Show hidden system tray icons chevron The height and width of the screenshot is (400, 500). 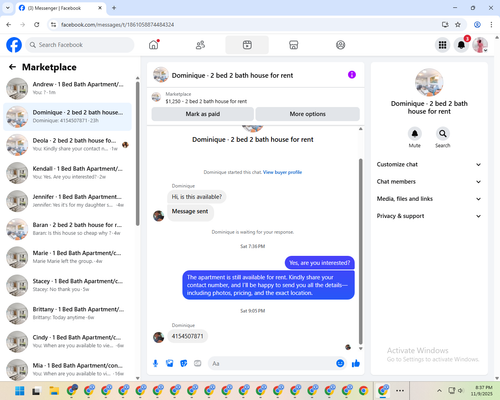click(x=439, y=390)
